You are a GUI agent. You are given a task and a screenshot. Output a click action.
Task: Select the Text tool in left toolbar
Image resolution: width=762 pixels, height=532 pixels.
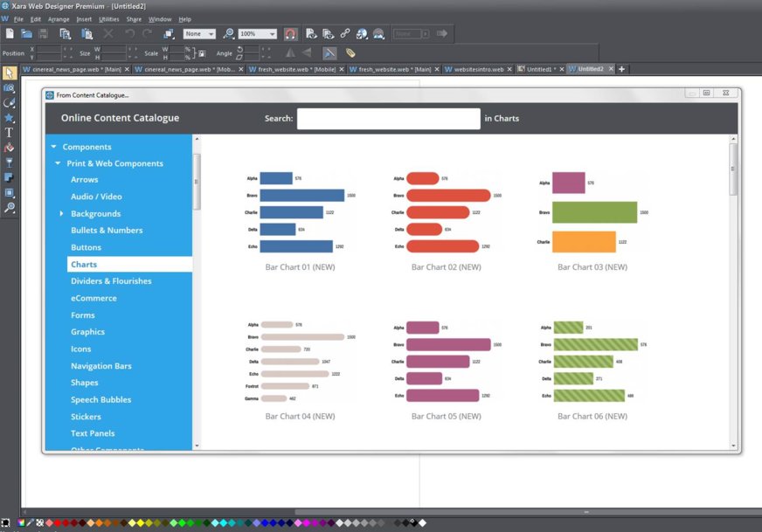(10, 132)
